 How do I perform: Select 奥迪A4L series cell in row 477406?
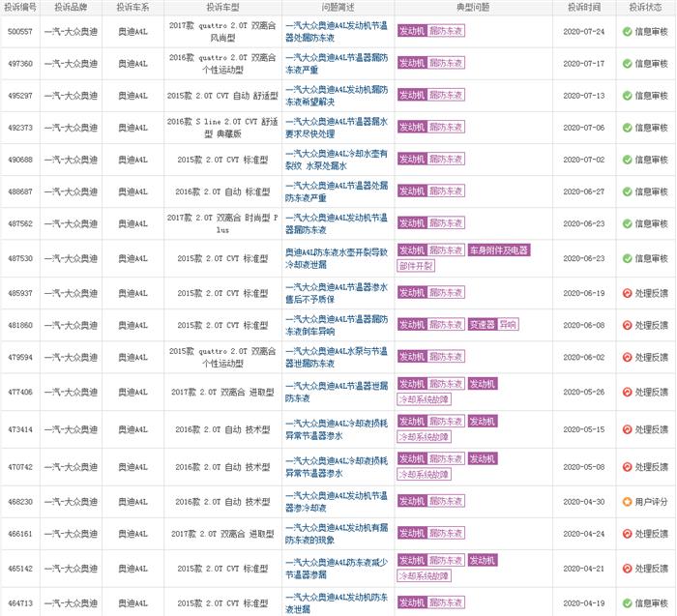(x=133, y=392)
